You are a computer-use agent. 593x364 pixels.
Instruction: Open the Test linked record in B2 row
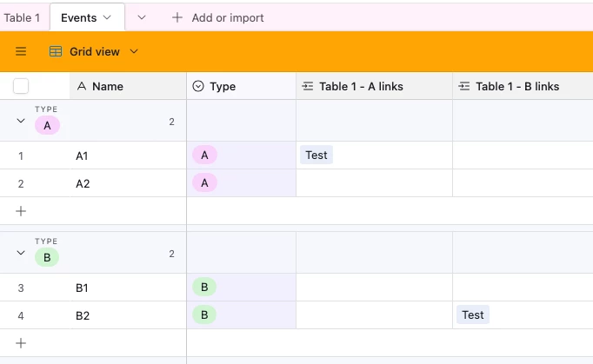(x=473, y=314)
